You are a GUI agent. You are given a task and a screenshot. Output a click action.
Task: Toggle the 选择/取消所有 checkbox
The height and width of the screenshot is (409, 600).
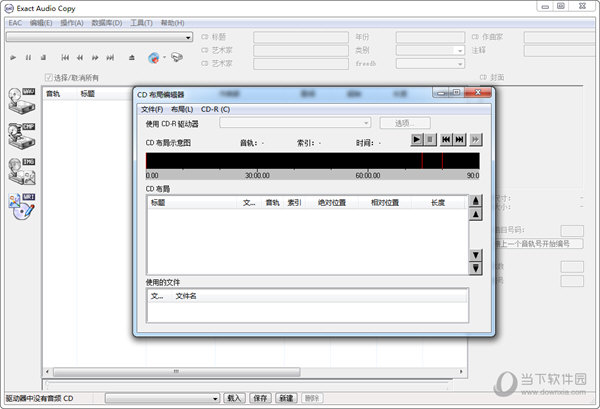(x=49, y=78)
